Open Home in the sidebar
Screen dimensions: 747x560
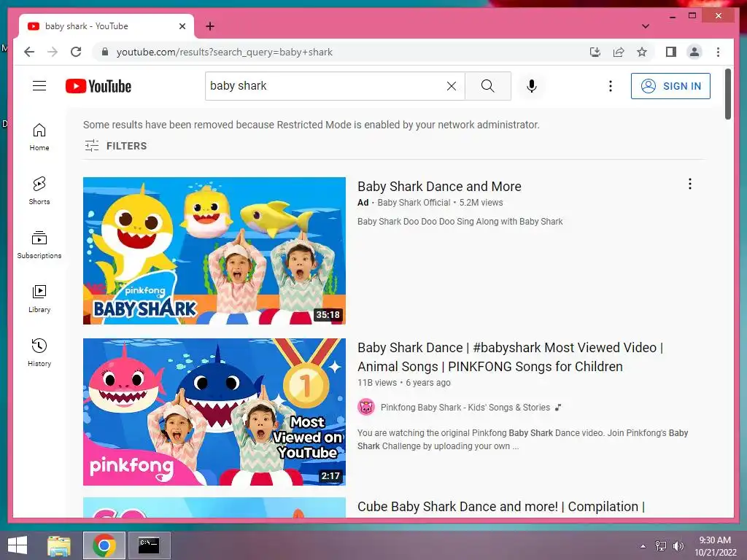click(x=39, y=137)
